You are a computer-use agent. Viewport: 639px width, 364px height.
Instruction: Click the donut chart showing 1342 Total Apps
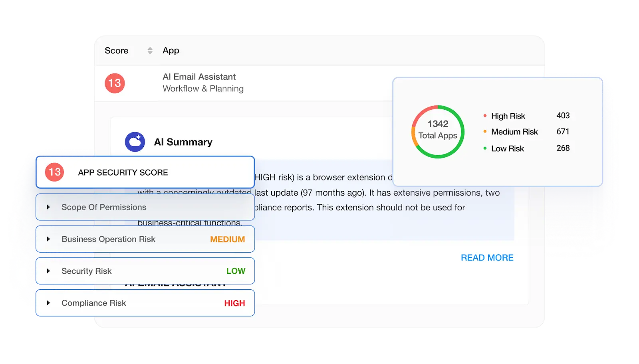[438, 131]
